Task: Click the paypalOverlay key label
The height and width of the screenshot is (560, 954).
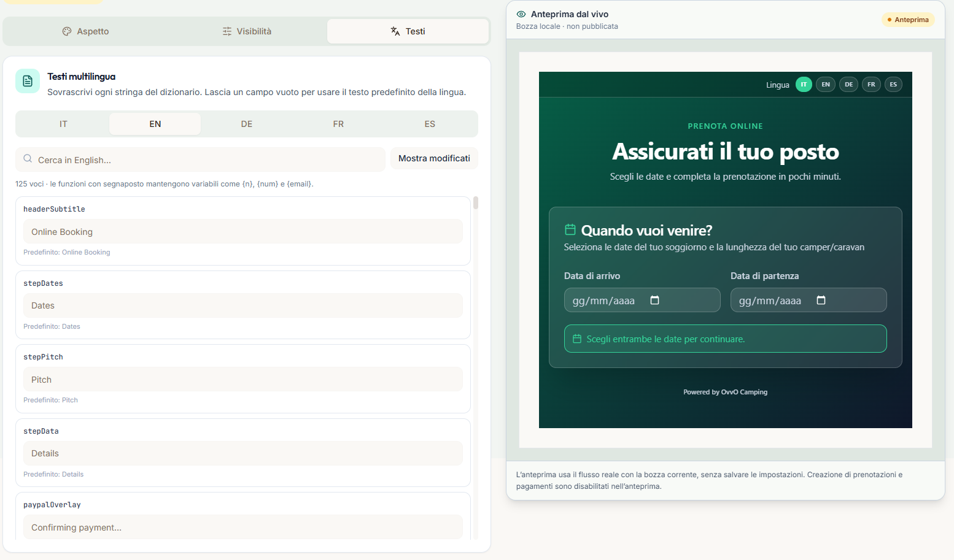Action: click(52, 505)
